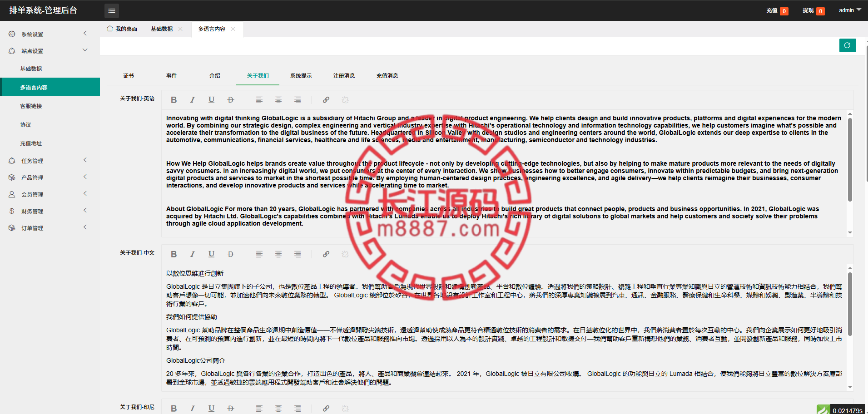Image resolution: width=868 pixels, height=414 pixels.
Task: Click the 提现 notification button in header
Action: (813, 10)
